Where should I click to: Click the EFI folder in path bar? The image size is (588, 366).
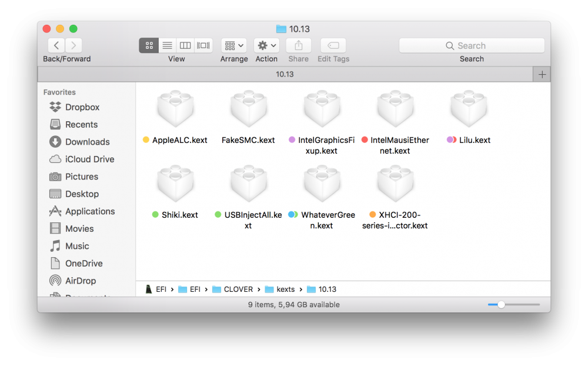click(189, 289)
